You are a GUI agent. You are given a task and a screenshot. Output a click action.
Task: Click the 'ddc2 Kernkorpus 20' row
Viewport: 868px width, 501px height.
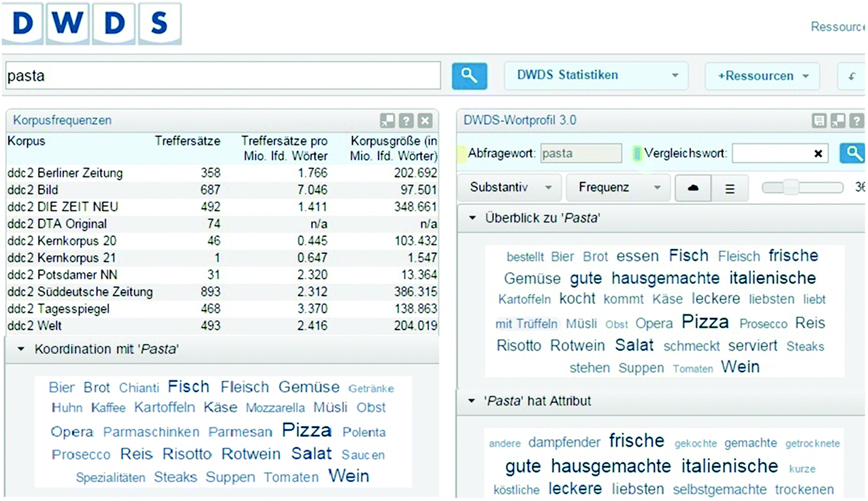[222, 241]
